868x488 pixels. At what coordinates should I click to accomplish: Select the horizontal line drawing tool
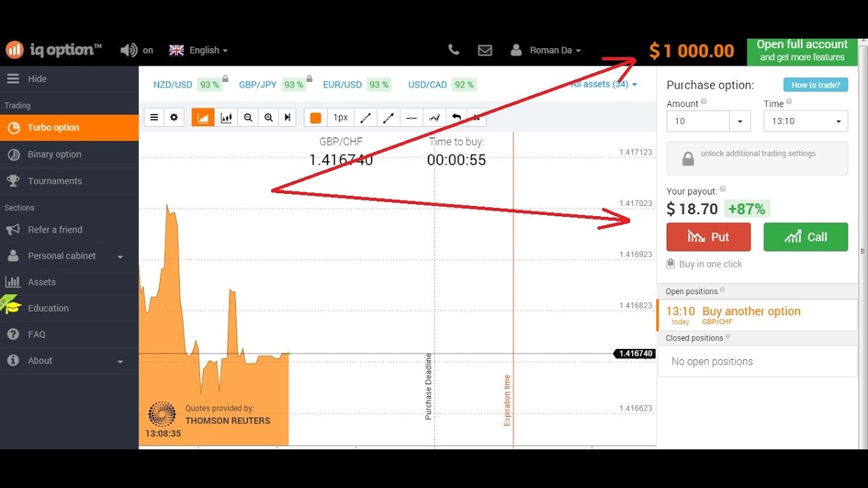pos(411,117)
